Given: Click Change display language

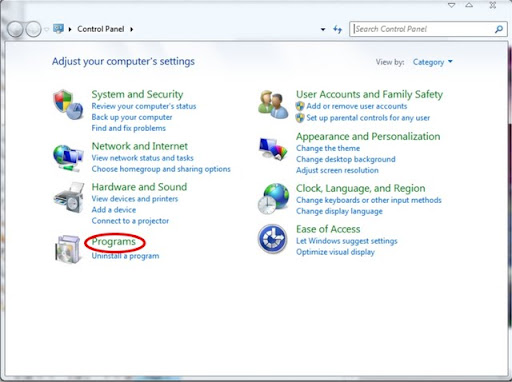Looking at the screenshot, I should (x=339, y=211).
